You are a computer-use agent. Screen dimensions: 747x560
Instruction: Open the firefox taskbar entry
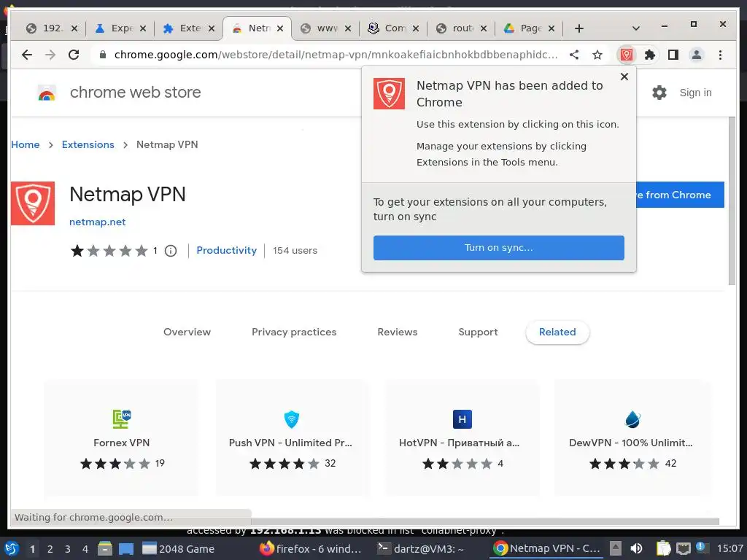310,549
